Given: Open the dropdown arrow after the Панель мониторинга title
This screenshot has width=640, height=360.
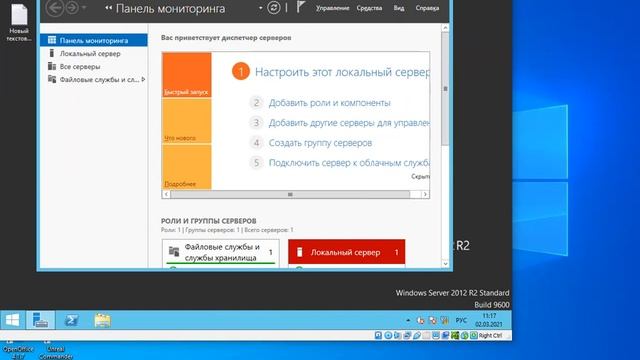Looking at the screenshot, I should point(260,8).
